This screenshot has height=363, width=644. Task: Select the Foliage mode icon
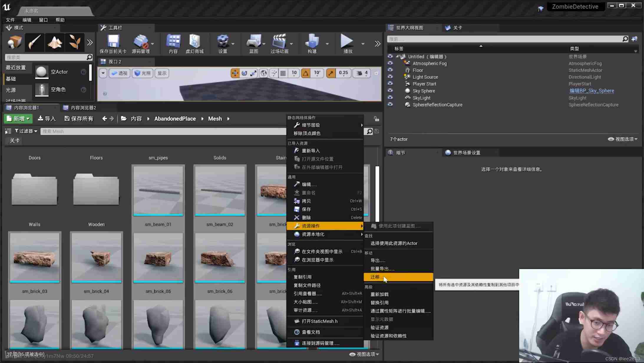tap(75, 42)
